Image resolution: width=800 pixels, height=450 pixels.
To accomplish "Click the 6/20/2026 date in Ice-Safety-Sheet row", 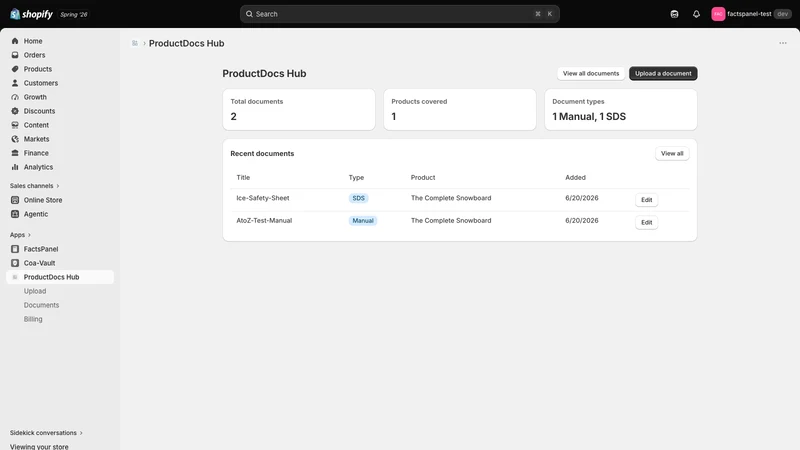I will click(582, 198).
